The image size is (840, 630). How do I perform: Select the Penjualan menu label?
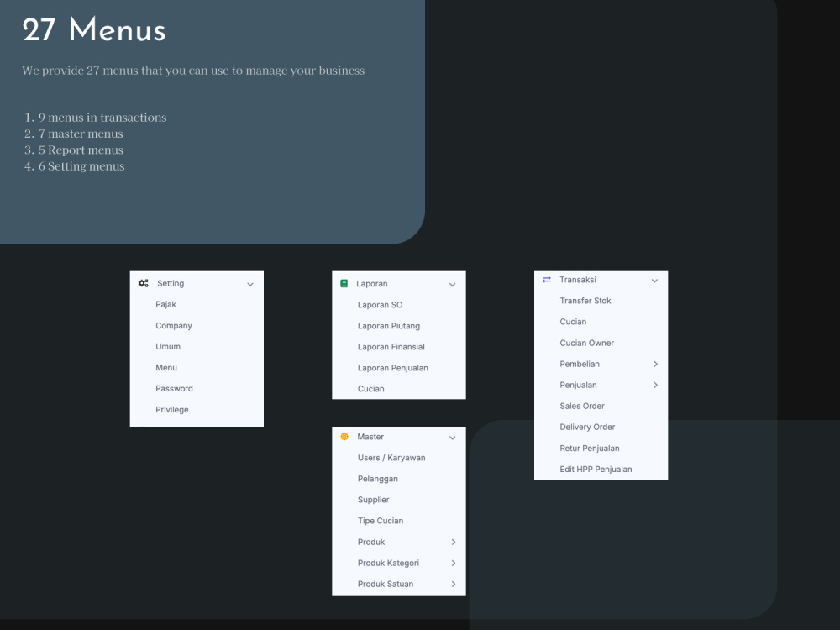[x=578, y=386]
